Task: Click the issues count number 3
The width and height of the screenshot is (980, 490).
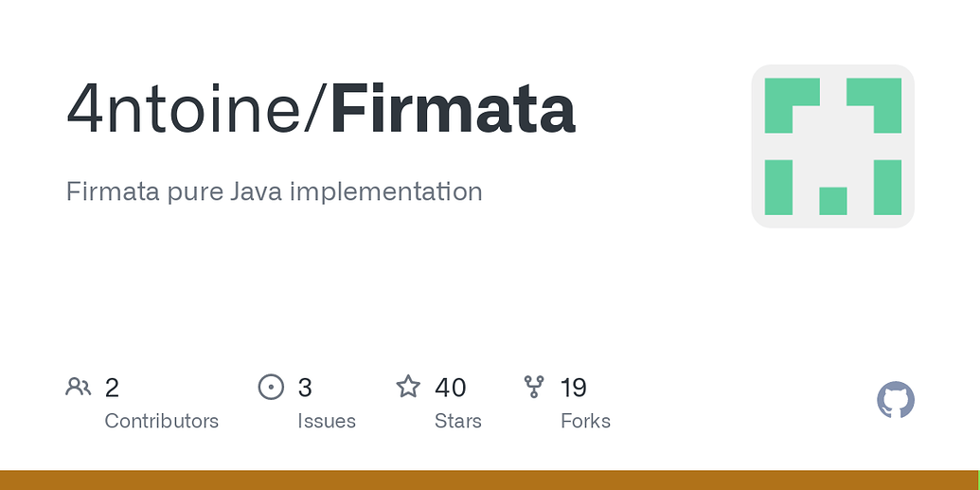Action: 305,388
